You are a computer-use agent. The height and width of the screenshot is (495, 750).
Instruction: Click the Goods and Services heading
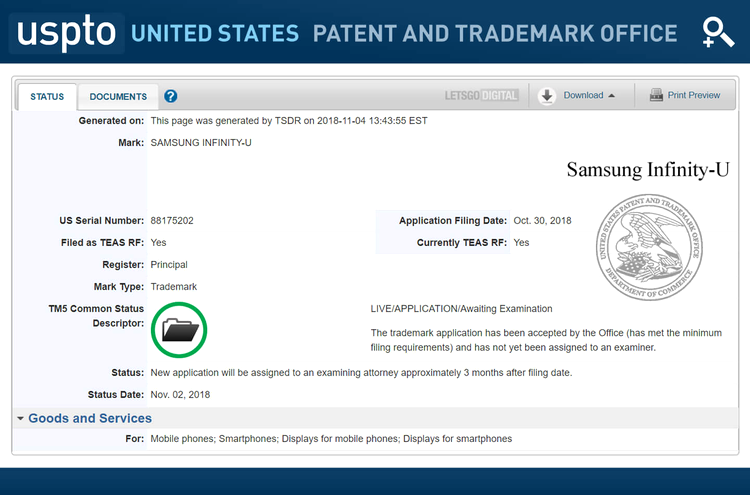(x=90, y=418)
